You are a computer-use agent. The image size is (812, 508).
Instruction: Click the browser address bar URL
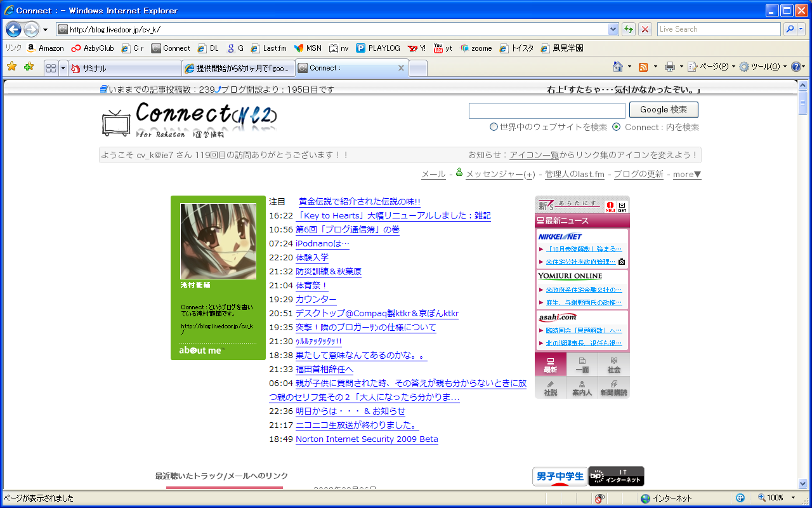point(332,29)
